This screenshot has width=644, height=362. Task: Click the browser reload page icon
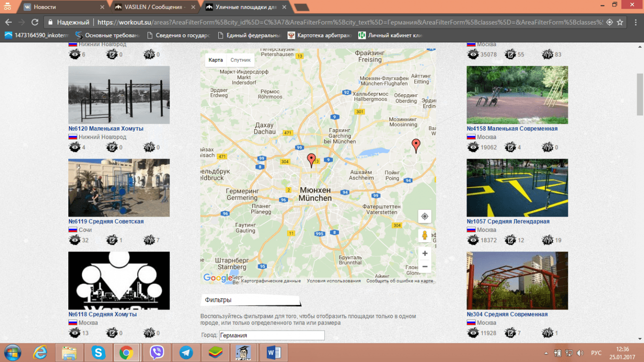point(35,22)
